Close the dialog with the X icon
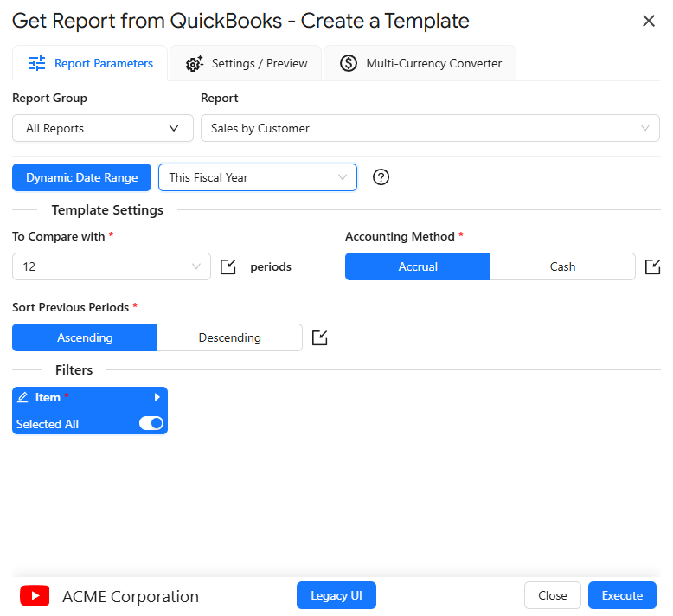The height and width of the screenshot is (616, 673). pyautogui.click(x=648, y=21)
